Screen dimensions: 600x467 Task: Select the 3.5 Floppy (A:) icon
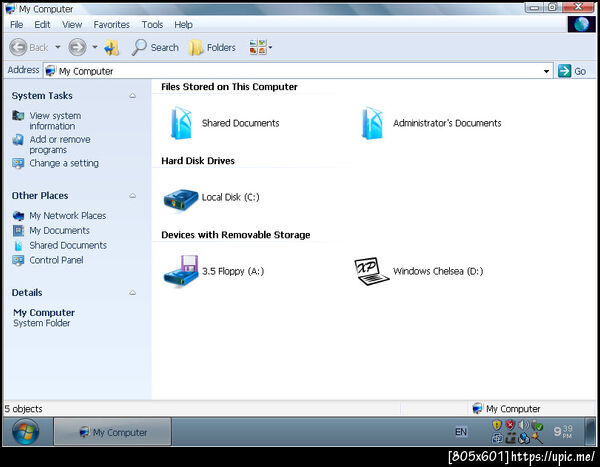click(x=181, y=271)
